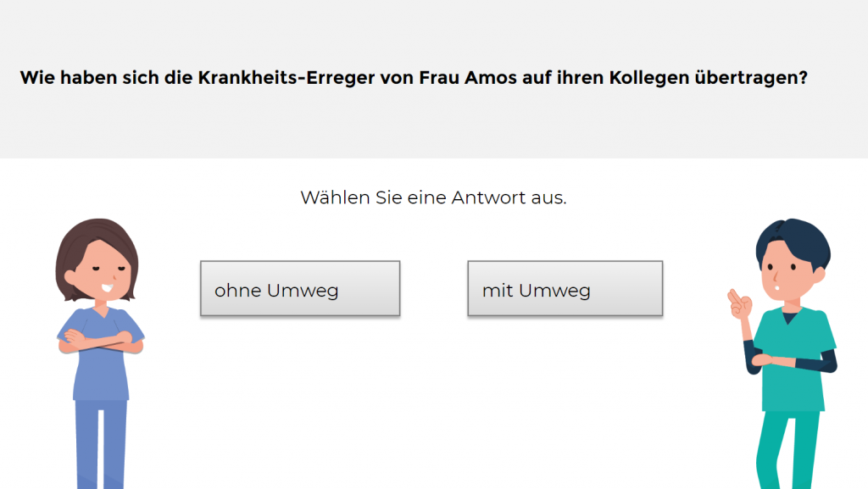868x489 pixels.
Task: Click the male colleague's teal trousers
Action: click(787, 449)
